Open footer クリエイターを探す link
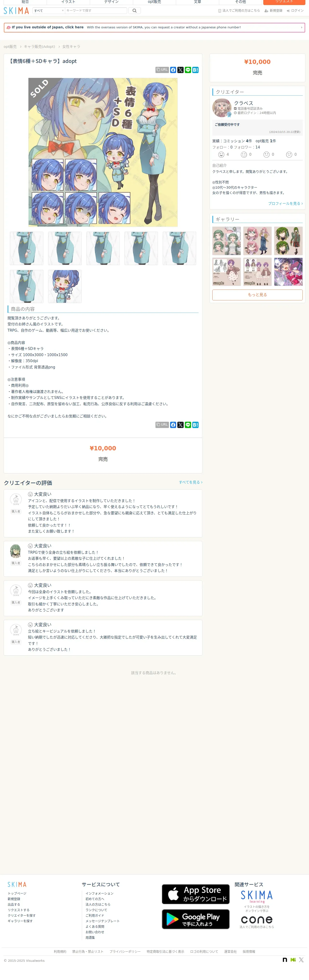 tap(22, 915)
